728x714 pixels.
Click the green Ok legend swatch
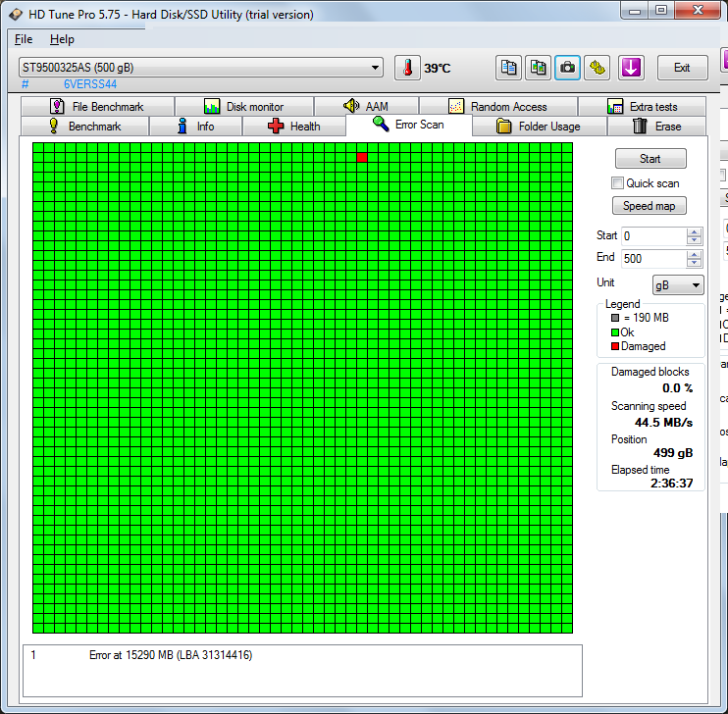615,332
